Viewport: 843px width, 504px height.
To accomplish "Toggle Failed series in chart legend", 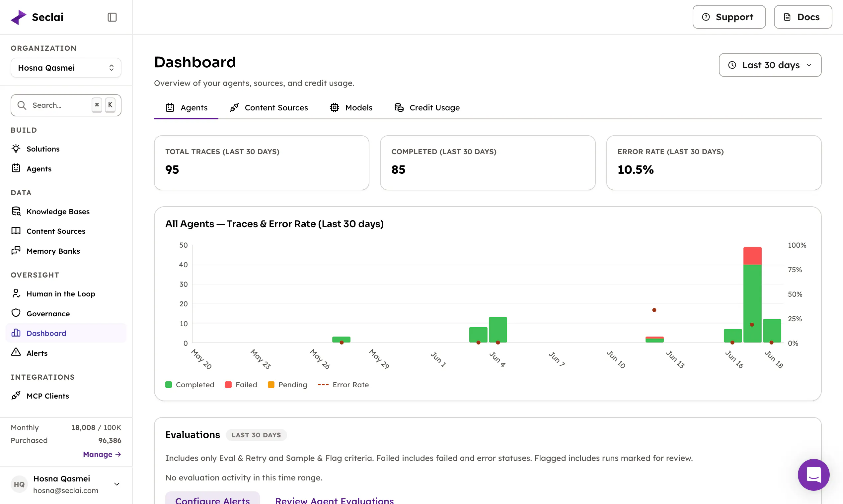I will click(241, 385).
